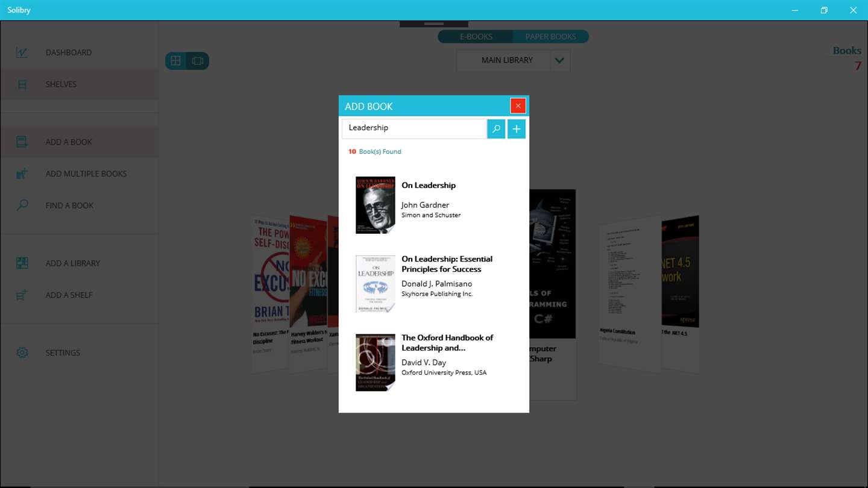Switch to the Paper Books tab
The height and width of the screenshot is (488, 868).
pos(550,37)
